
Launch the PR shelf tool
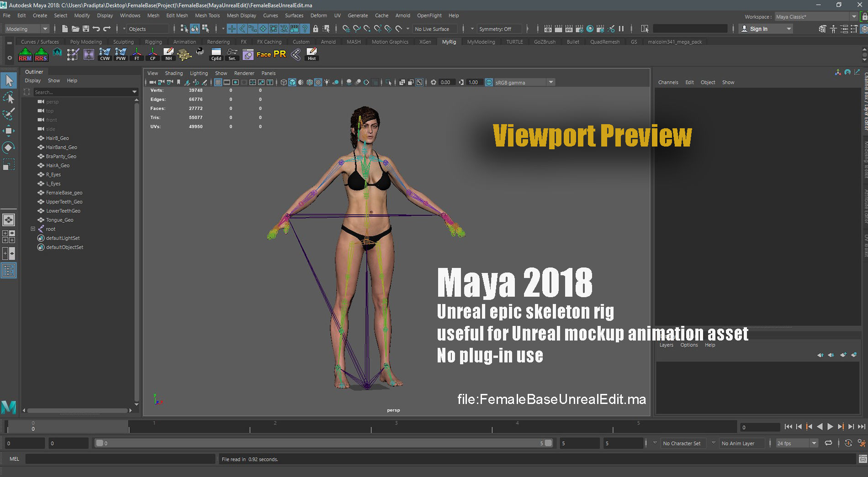[280, 54]
